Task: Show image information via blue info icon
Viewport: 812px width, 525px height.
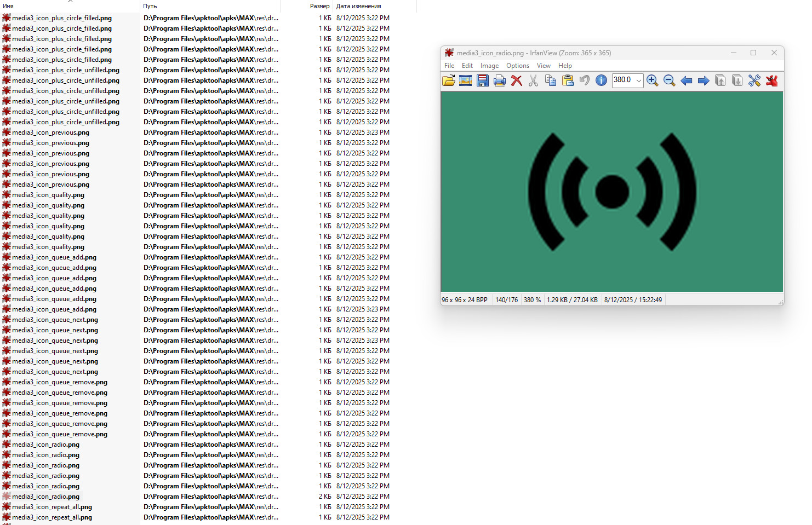Action: click(601, 80)
